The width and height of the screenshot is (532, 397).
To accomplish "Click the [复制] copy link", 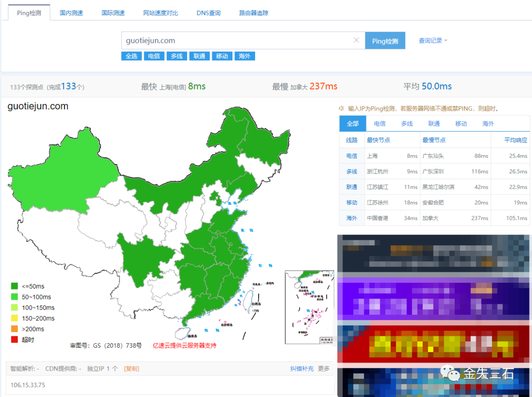I will [x=130, y=368].
